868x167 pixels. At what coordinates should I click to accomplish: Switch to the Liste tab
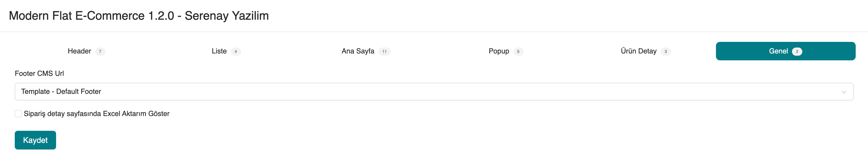click(x=219, y=51)
